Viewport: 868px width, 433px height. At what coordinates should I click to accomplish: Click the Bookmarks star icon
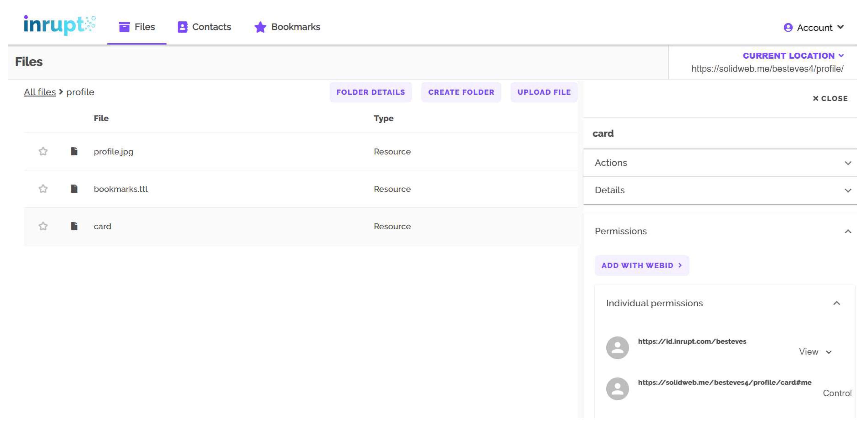click(259, 27)
